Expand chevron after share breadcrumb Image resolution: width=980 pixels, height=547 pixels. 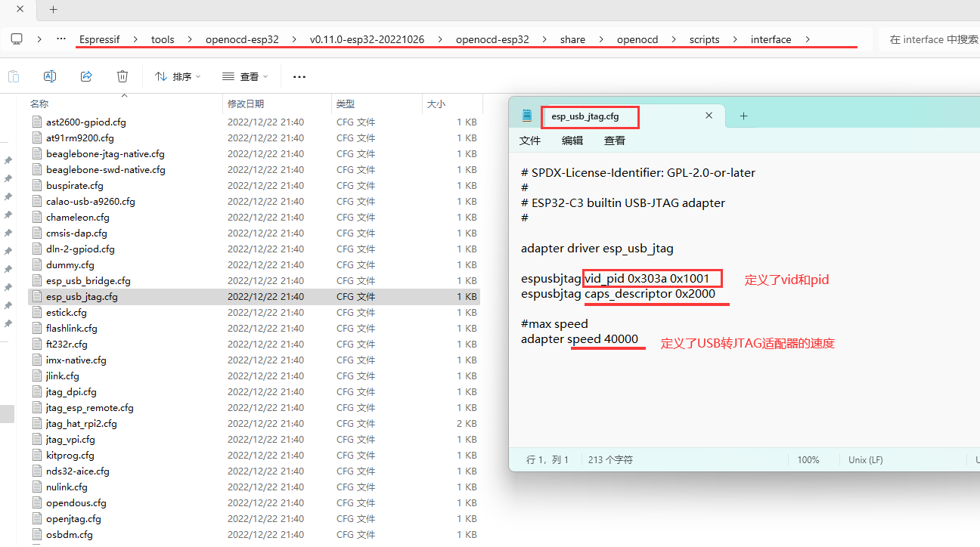pyautogui.click(x=602, y=39)
